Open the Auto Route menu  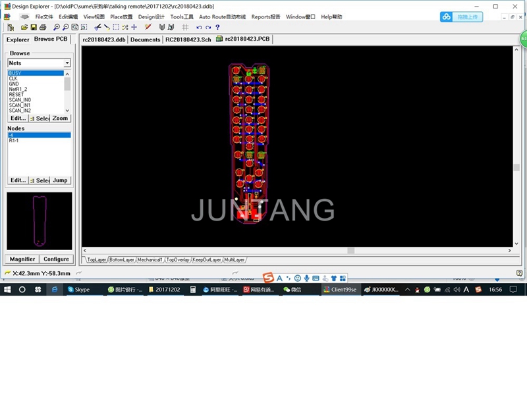tap(222, 17)
